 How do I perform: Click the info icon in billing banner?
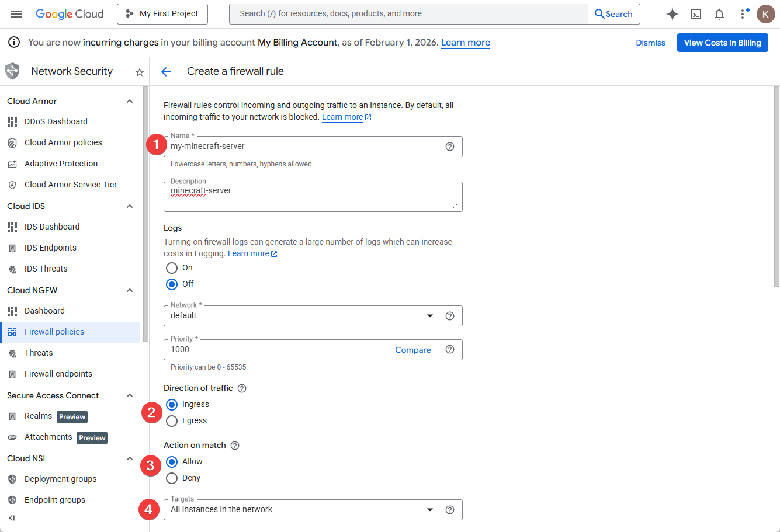pyautogui.click(x=13, y=42)
